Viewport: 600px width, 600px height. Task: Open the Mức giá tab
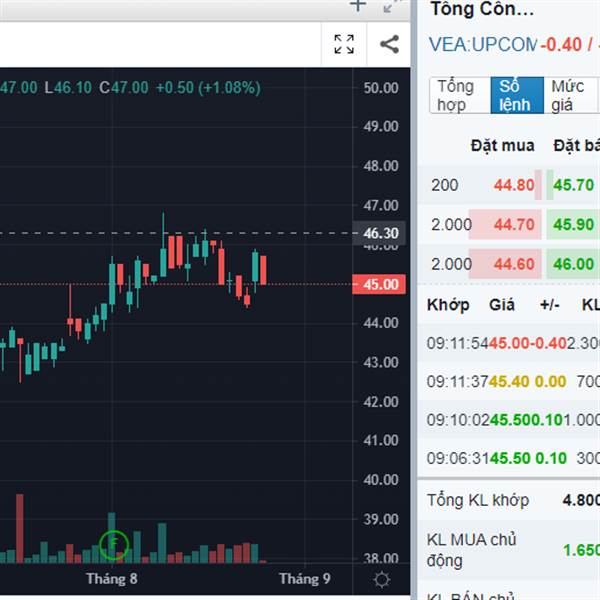(x=569, y=95)
